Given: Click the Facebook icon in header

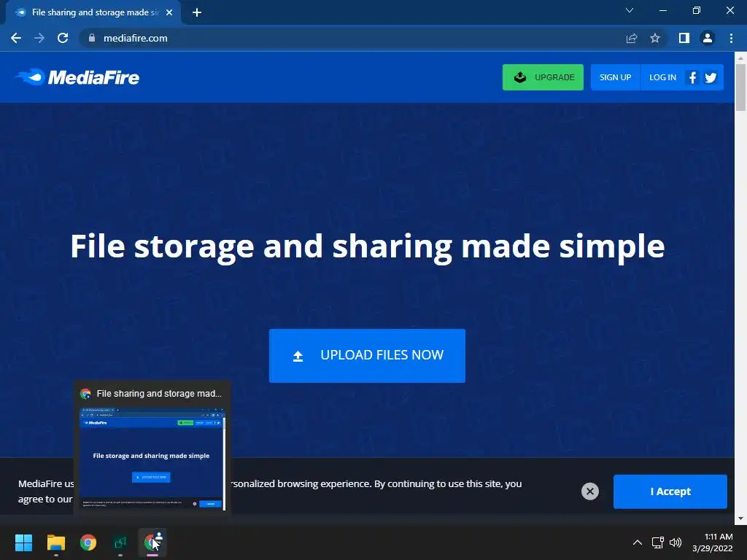Looking at the screenshot, I should (x=692, y=77).
